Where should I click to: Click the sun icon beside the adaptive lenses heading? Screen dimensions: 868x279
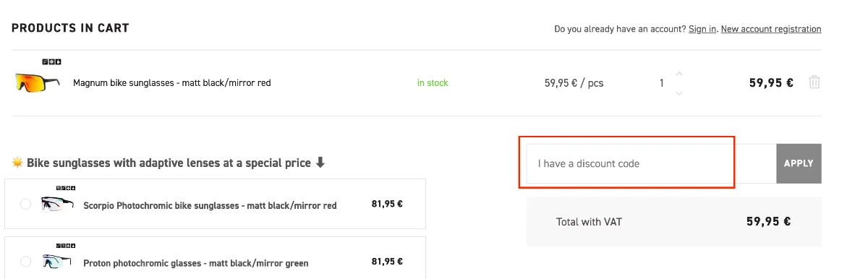(17, 163)
